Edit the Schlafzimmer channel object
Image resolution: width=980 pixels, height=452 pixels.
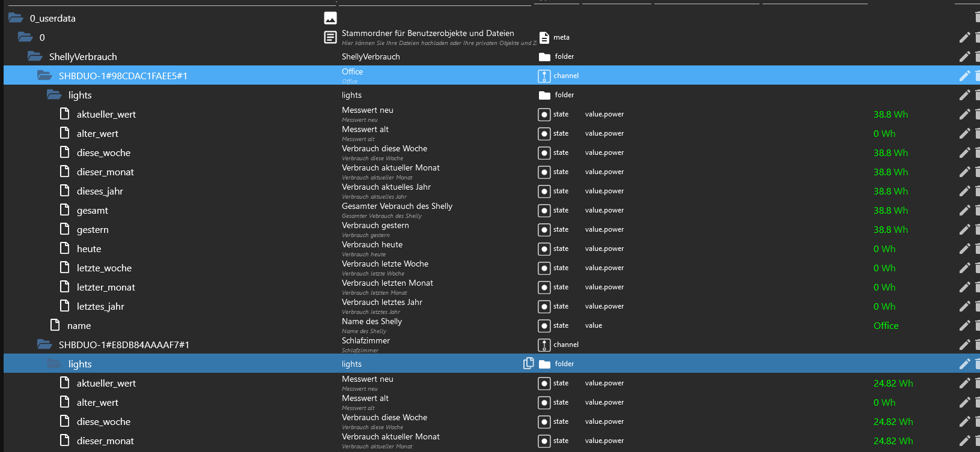pos(964,345)
